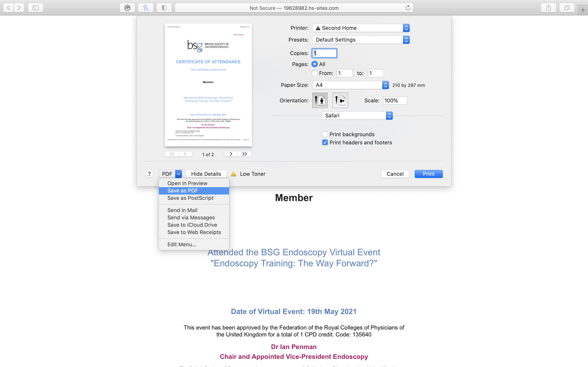Viewport: 588px width, 367px height.
Task: Uncheck Print headers and footers
Action: [x=325, y=143]
